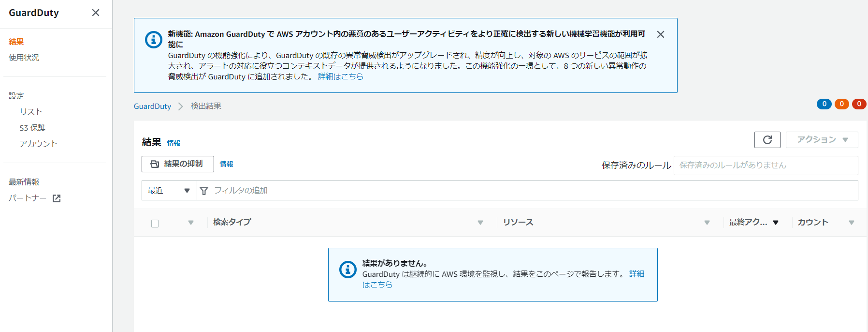Click the red high severity count badge

pyautogui.click(x=859, y=104)
